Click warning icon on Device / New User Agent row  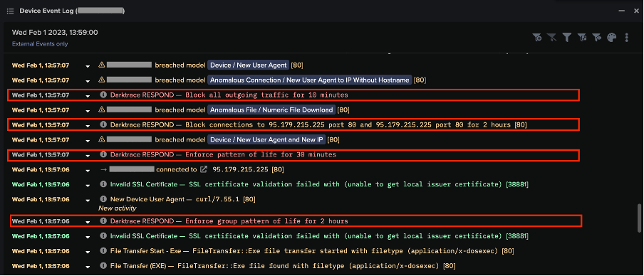pos(102,65)
